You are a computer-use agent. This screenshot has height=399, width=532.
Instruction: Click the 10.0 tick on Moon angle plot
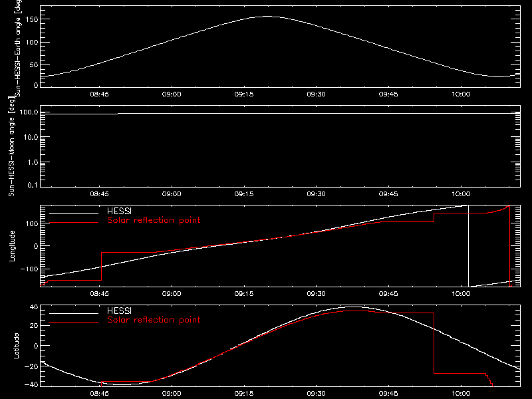[31, 138]
